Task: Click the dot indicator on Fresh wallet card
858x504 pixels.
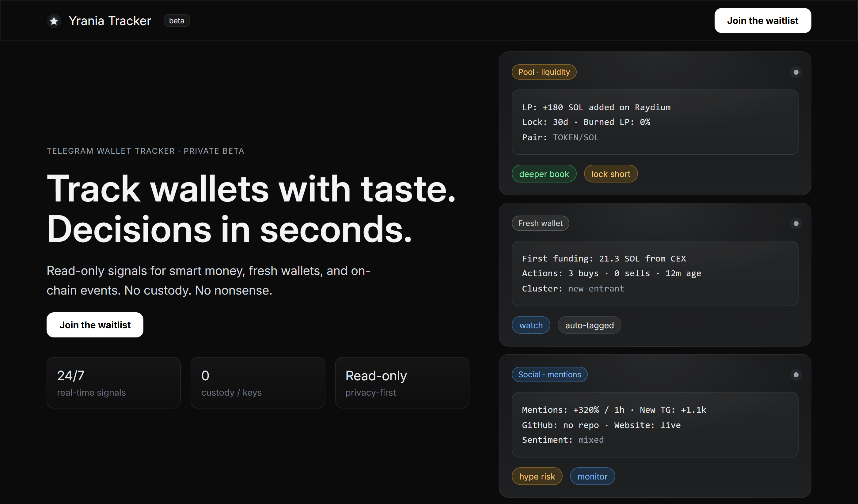Action: point(796,224)
